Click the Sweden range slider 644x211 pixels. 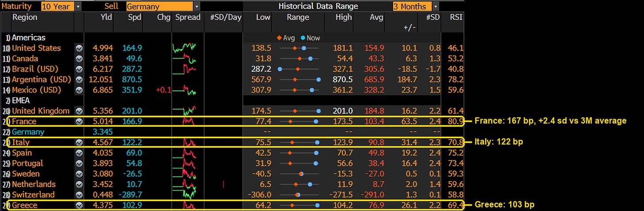299,174
